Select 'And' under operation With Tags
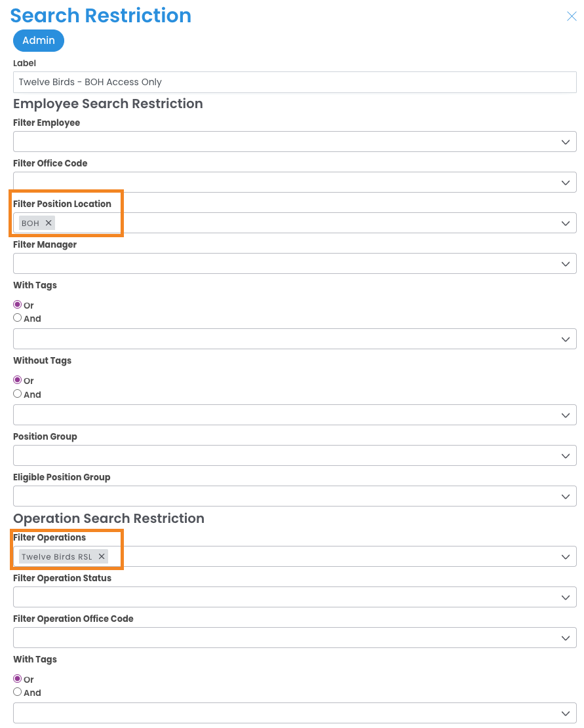Viewport: 584px width, 728px height. click(x=18, y=692)
